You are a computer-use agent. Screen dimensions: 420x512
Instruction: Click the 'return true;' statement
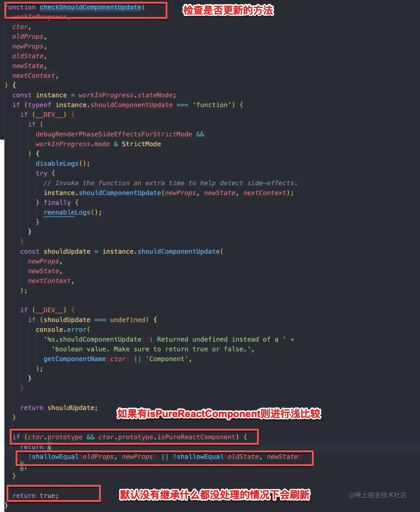click(x=35, y=496)
